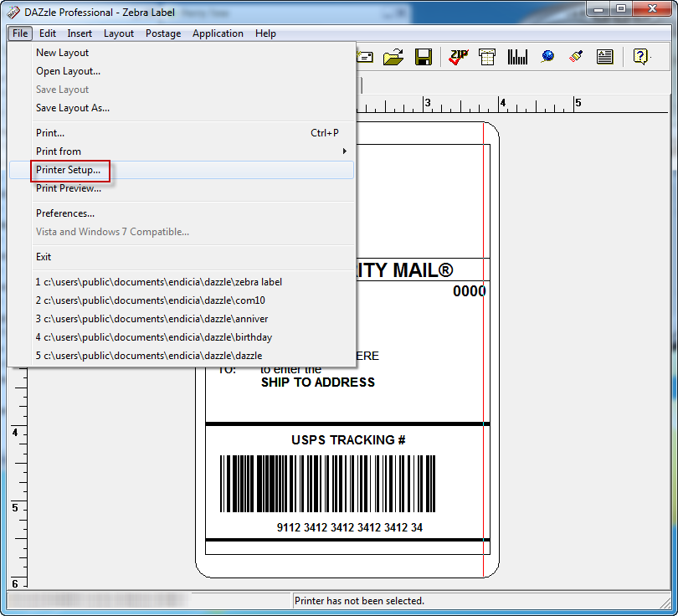Click the blue globe pin icon
Viewport: 678px width, 616px height.
pos(547,57)
